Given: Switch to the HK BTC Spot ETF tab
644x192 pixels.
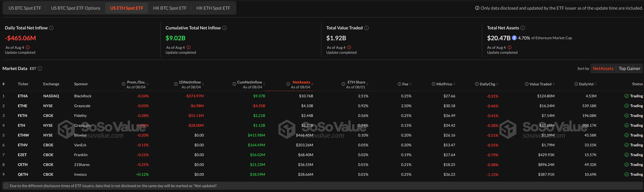Looking at the screenshot, I should point(170,8).
